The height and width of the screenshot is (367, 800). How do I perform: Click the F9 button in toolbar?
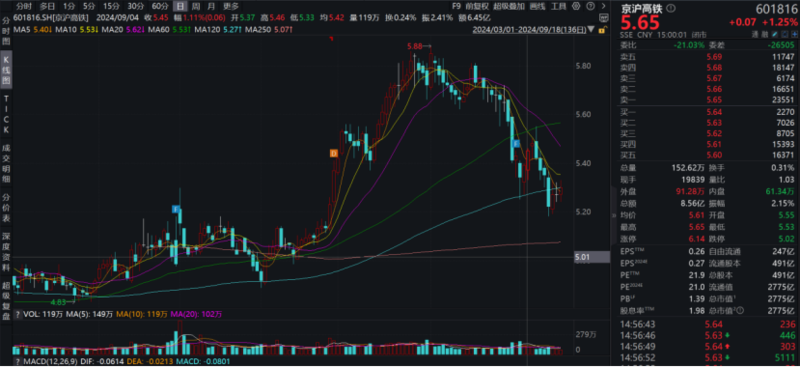[457, 6]
